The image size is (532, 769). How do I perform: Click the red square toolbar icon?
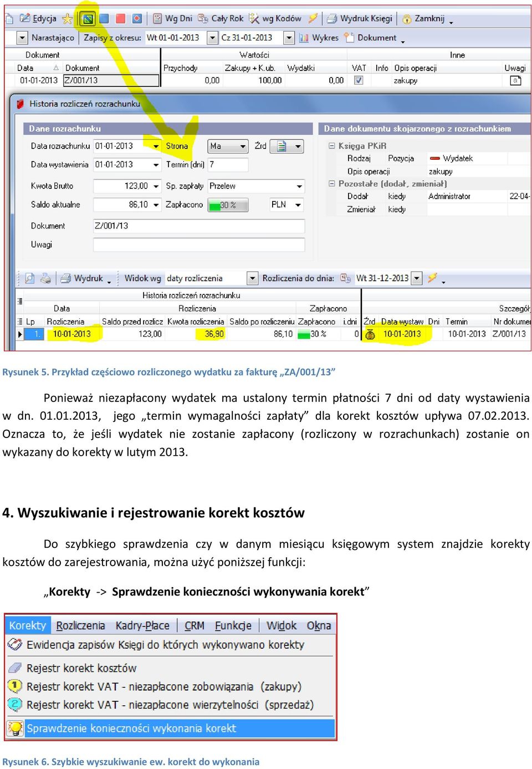point(120,19)
